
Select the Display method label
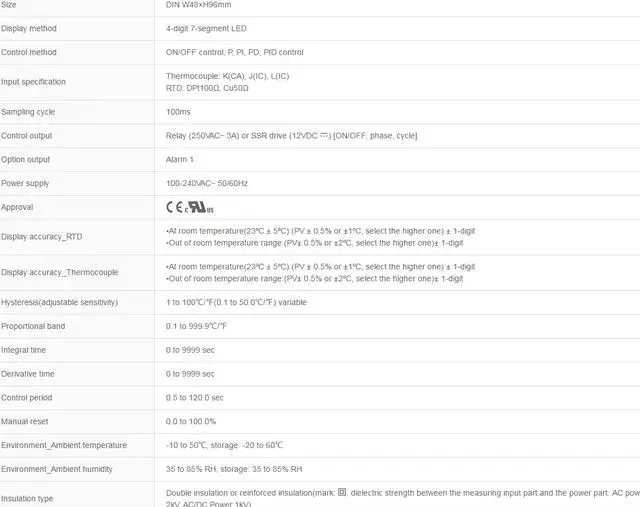(x=31, y=29)
